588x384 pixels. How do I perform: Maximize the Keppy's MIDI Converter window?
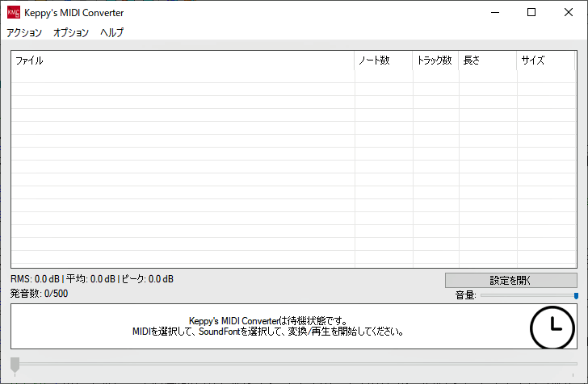[531, 12]
